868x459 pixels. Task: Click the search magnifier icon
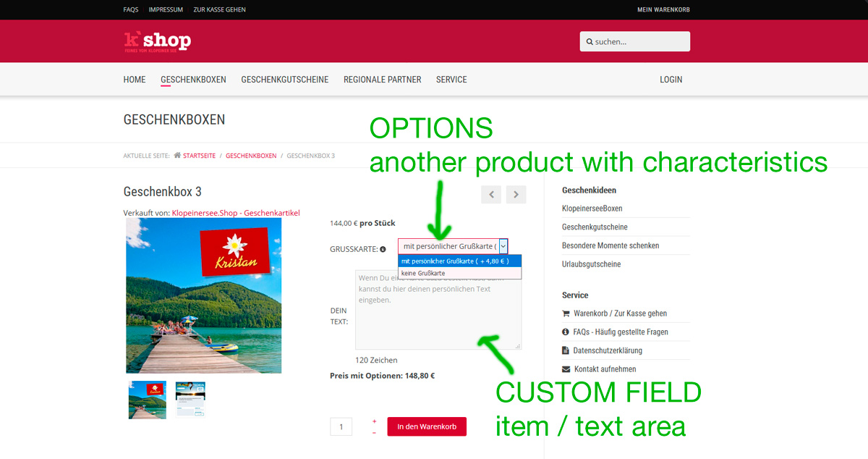590,42
